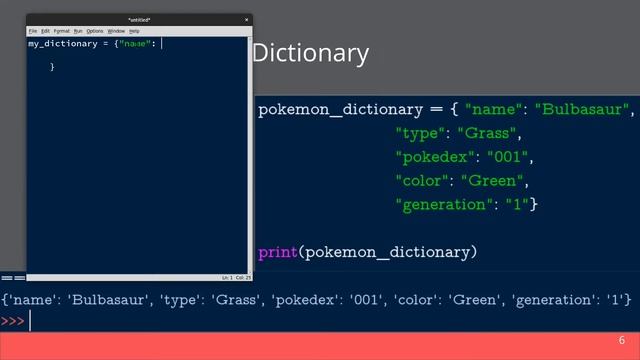Image resolution: width=640 pixels, height=360 pixels.
Task: Open the Edit menu in IDLE editor
Action: [45, 31]
